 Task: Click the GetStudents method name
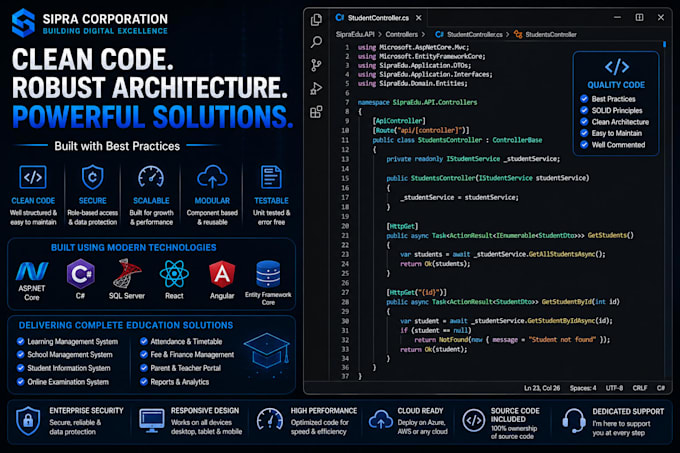(607, 235)
